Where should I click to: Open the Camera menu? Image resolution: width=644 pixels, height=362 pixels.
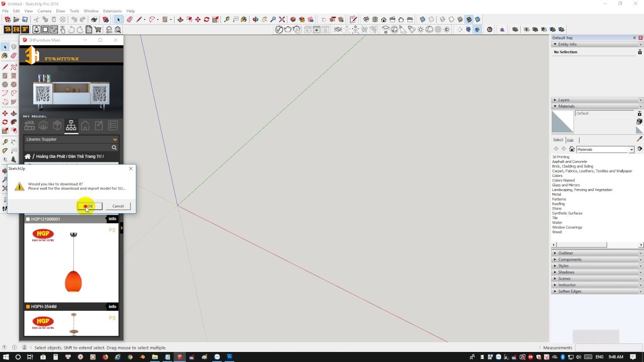[x=44, y=11]
